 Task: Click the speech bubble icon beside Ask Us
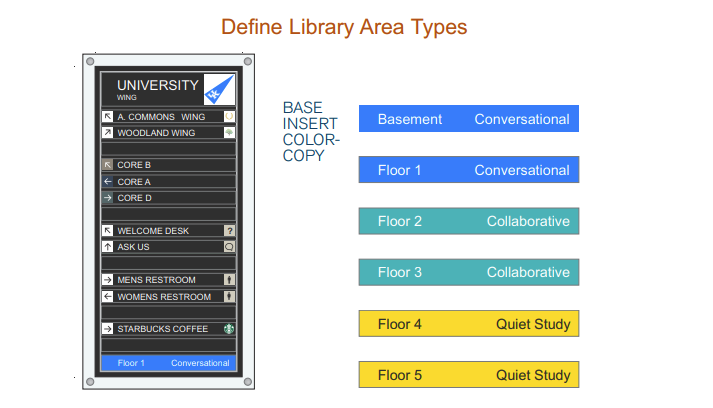229,246
